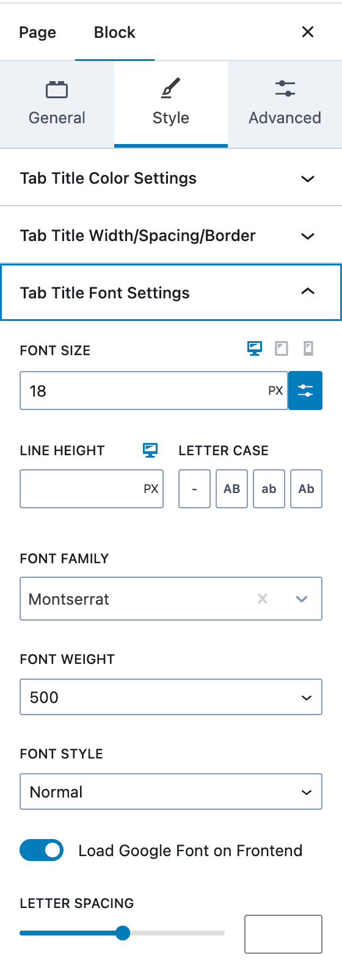Toggle Load Google Font on Frontend

[x=42, y=850]
